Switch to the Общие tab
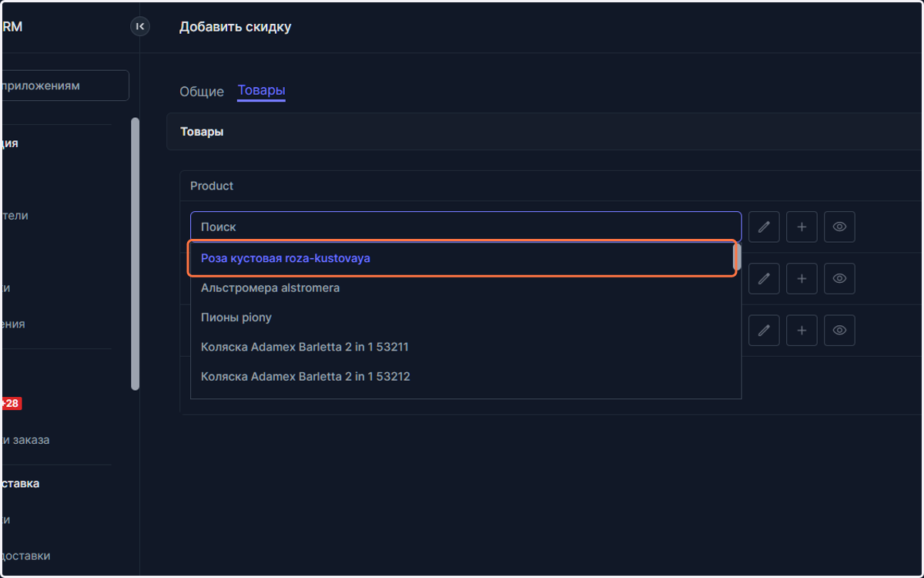Screen dimensions: 924x578 [202, 91]
